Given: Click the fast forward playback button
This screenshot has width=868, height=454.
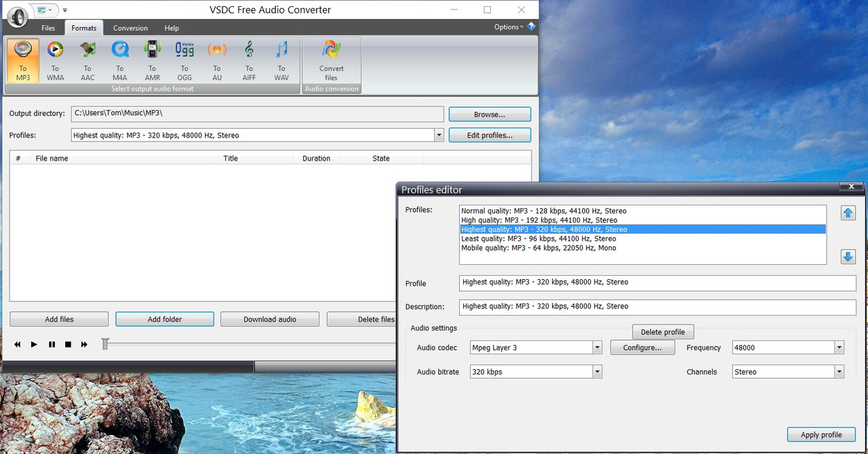Looking at the screenshot, I should click(84, 345).
